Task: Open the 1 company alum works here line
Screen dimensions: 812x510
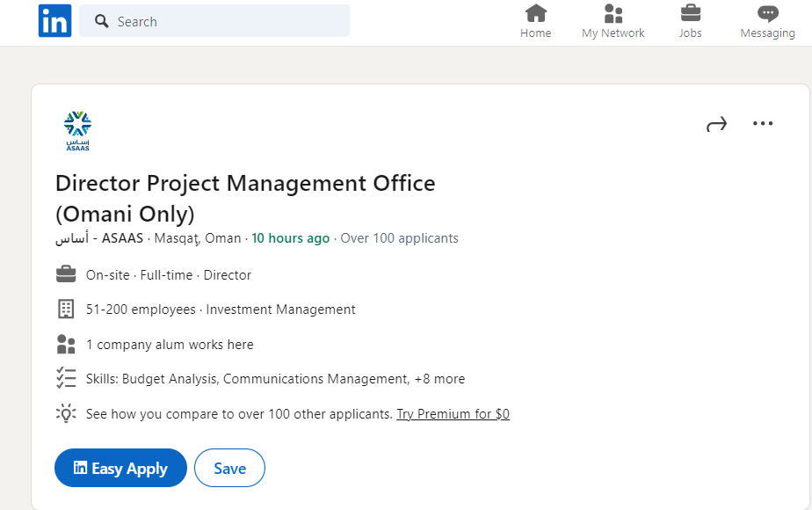Action: [x=170, y=345]
